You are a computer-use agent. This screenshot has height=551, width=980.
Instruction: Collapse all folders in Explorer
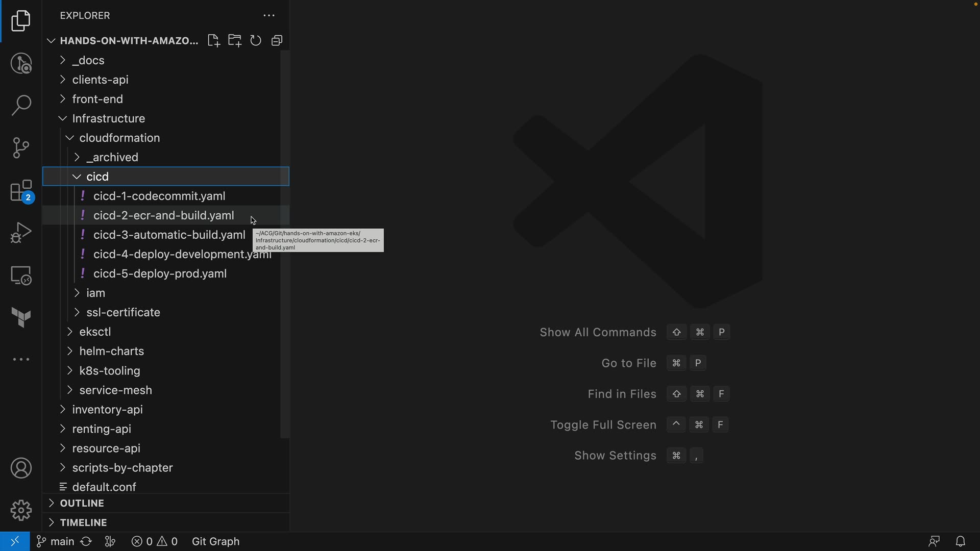tap(277, 41)
